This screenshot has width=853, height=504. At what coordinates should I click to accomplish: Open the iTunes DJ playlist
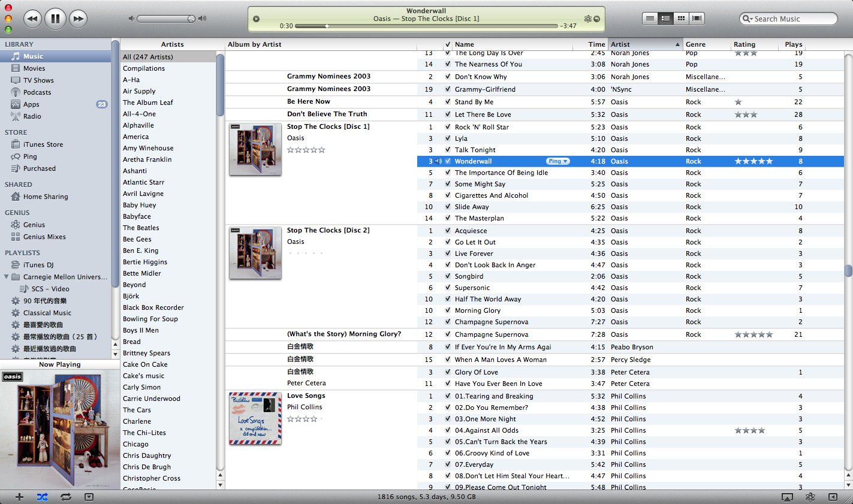[38, 265]
